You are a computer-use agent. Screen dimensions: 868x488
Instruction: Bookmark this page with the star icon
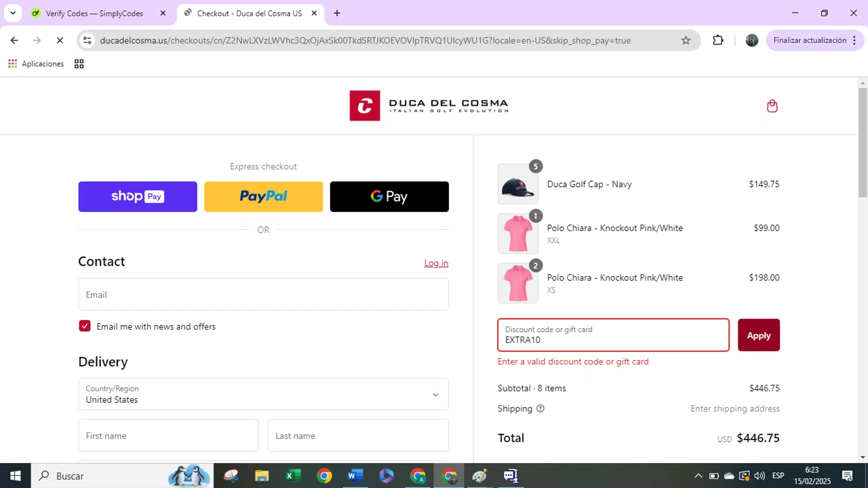[x=686, y=41]
